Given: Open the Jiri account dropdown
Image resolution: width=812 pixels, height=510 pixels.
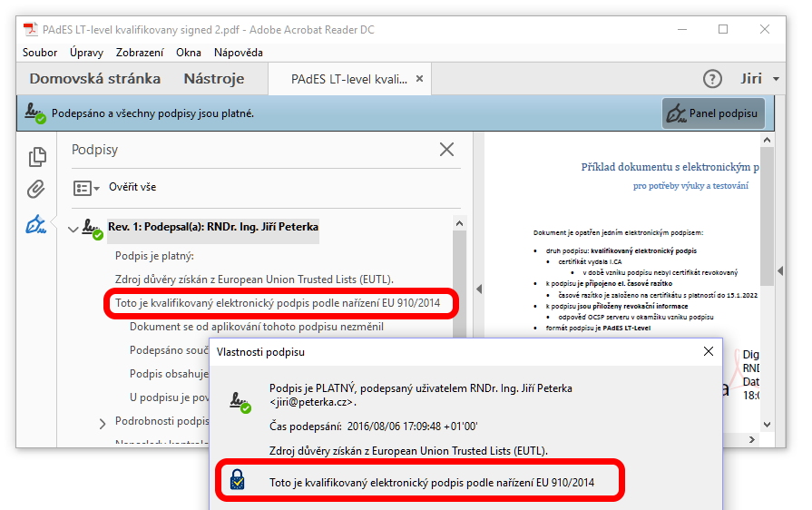Looking at the screenshot, I should point(759,79).
